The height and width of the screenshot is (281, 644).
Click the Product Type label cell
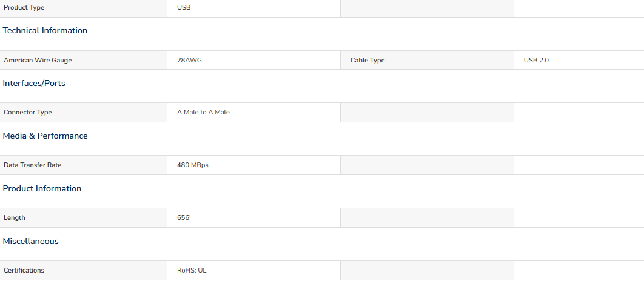pos(83,8)
